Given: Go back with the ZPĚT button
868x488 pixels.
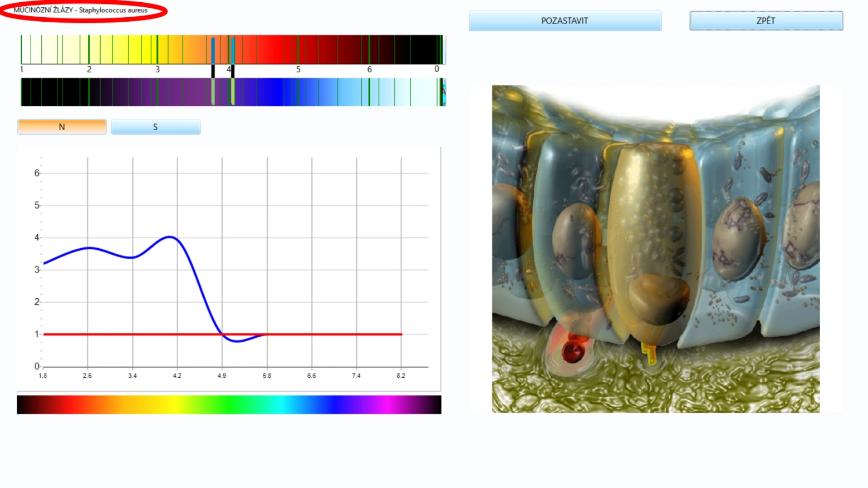Looking at the screenshot, I should tap(766, 21).
